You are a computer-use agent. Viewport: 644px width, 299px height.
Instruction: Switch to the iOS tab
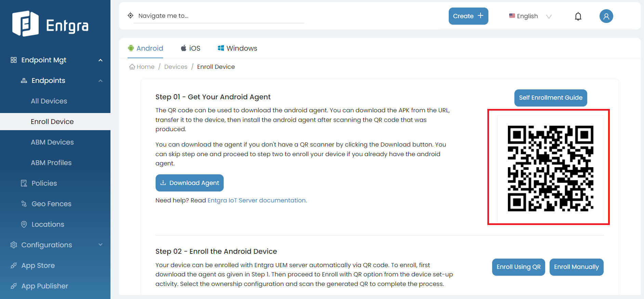pyautogui.click(x=190, y=48)
